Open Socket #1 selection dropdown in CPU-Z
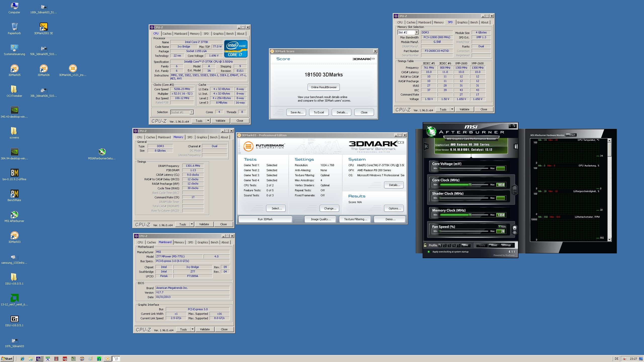Viewport: 644px width, 362px height. [x=191, y=112]
